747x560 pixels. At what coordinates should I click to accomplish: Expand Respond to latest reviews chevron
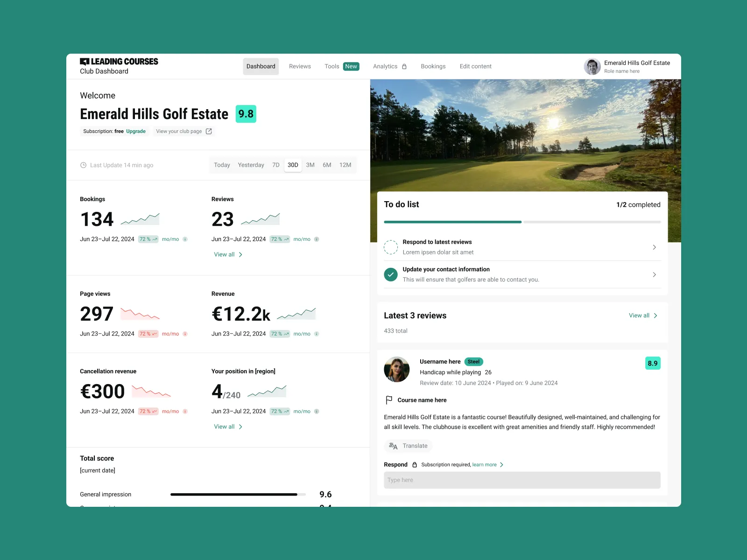[654, 247]
